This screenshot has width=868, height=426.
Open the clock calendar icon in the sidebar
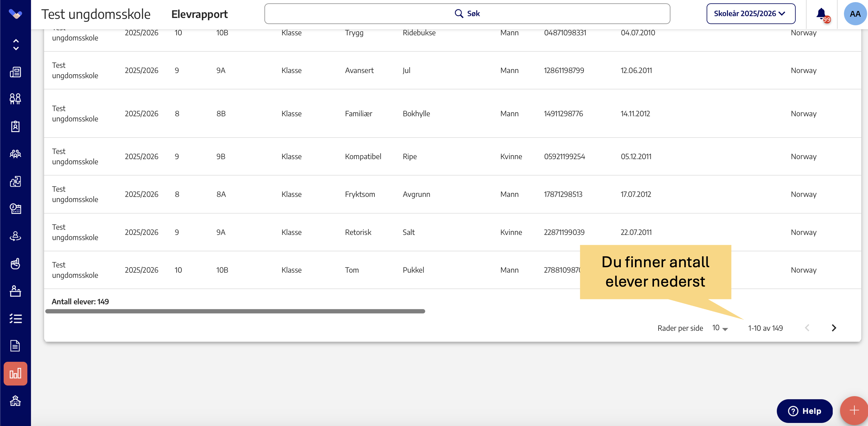click(15, 209)
